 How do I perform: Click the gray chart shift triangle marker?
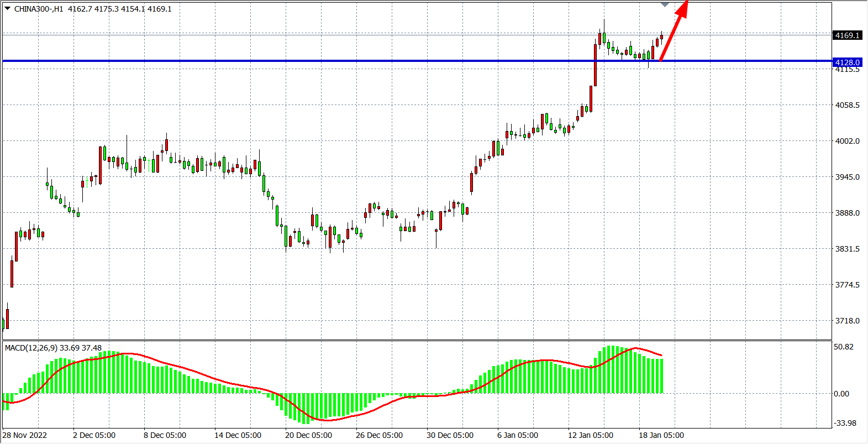665,5
